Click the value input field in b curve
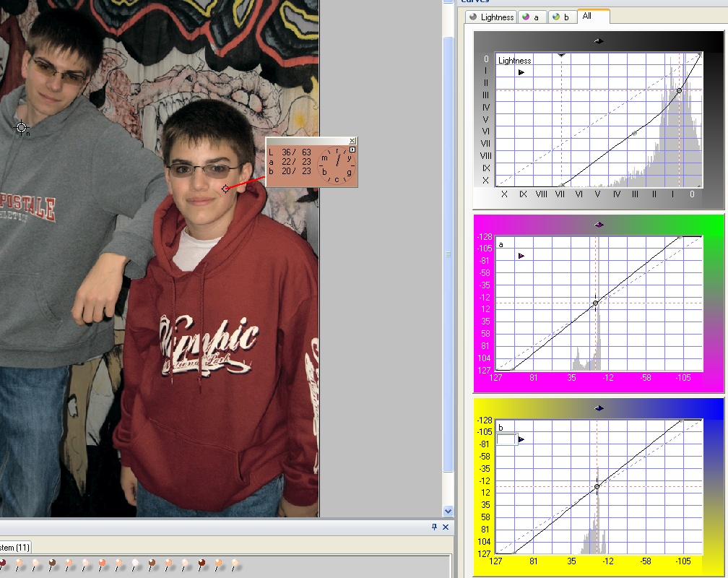728x578 pixels. [x=506, y=439]
